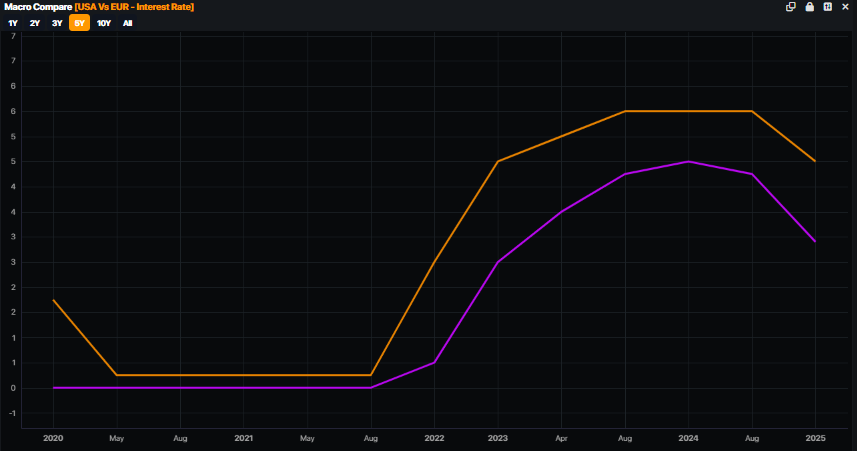Viewport: 857px width, 451px height.
Task: Click the highlighted 5Y range button
Action: pos(79,23)
